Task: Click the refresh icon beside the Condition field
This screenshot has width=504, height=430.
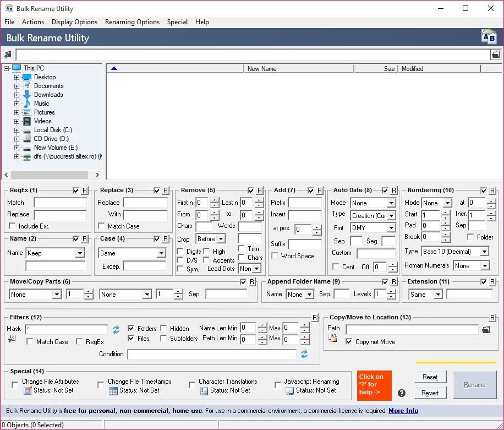Action: pos(304,354)
